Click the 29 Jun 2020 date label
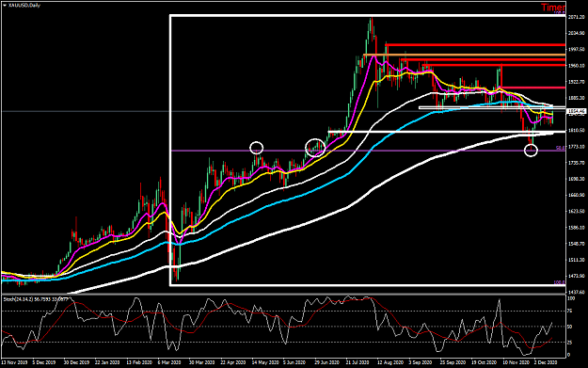 [327, 362]
